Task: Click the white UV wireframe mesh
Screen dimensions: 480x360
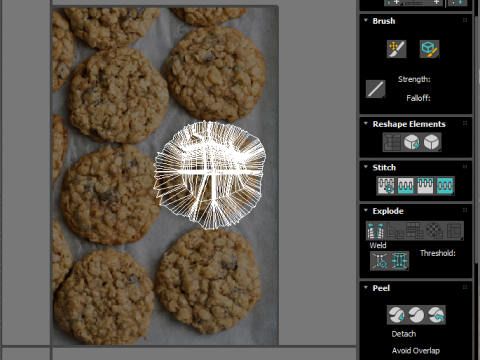Action: [209, 175]
